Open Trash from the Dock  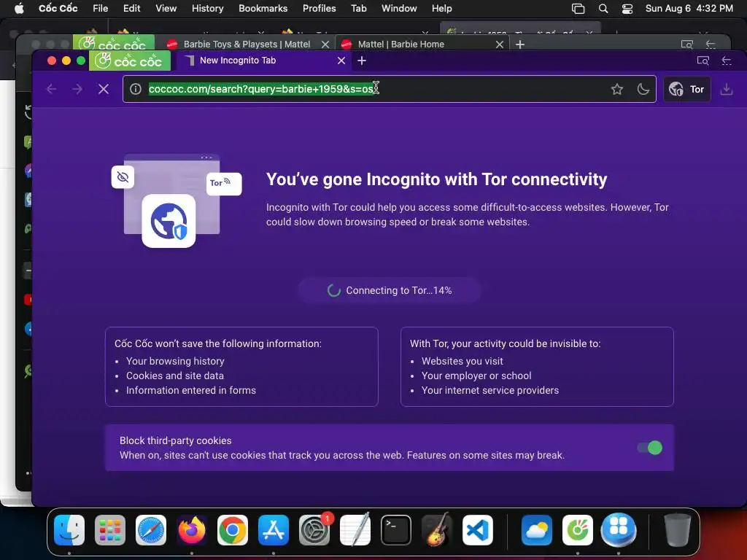pos(677,530)
